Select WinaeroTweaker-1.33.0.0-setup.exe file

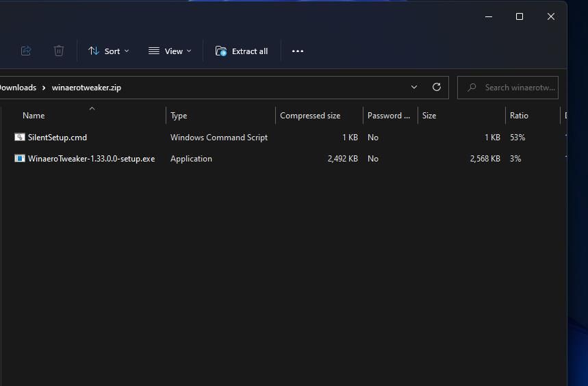point(92,159)
